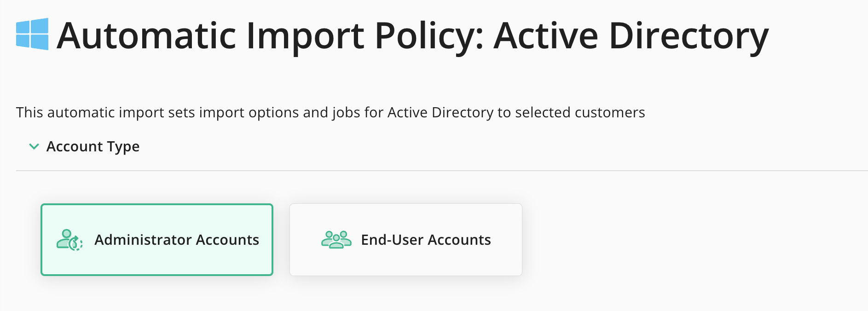Click the word Automatic in the heading
The image size is (868, 311).
(x=146, y=36)
